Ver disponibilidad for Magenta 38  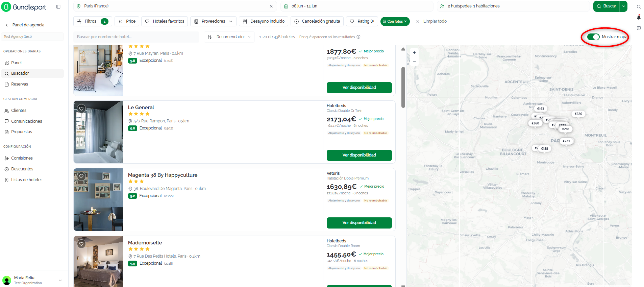(359, 223)
